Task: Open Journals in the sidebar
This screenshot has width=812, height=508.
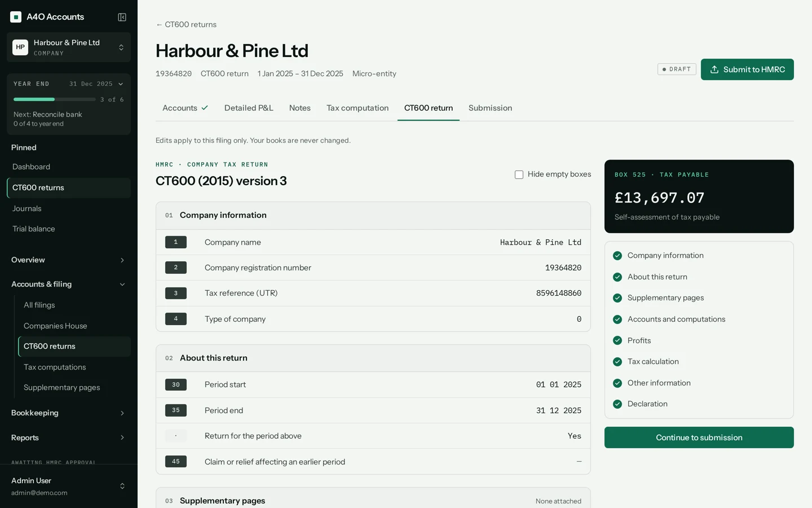Action: [x=69, y=209]
